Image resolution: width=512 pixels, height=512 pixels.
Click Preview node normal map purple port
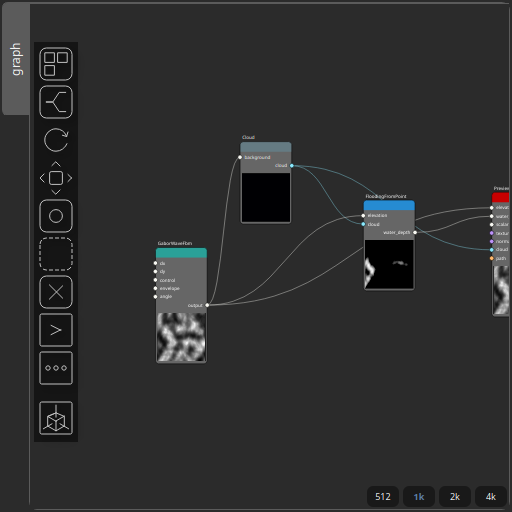point(492,241)
